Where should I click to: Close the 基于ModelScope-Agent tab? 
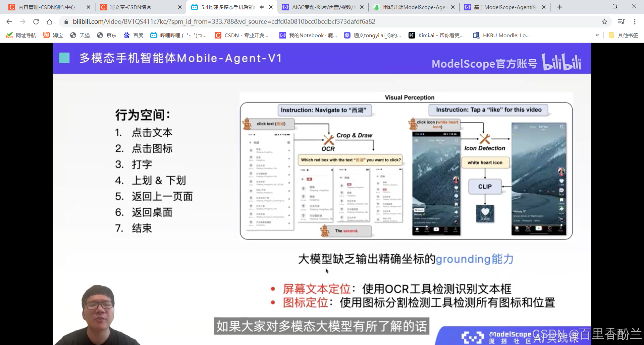click(x=544, y=7)
